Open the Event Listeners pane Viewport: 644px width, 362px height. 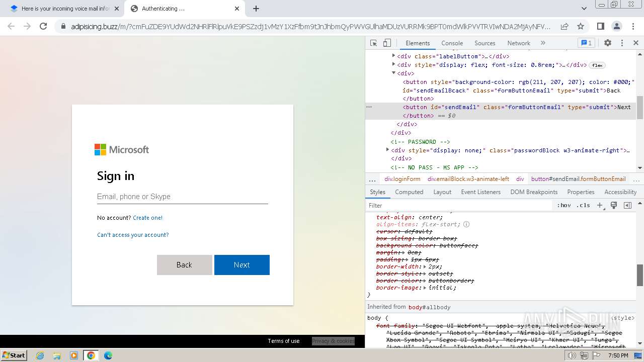pyautogui.click(x=480, y=192)
